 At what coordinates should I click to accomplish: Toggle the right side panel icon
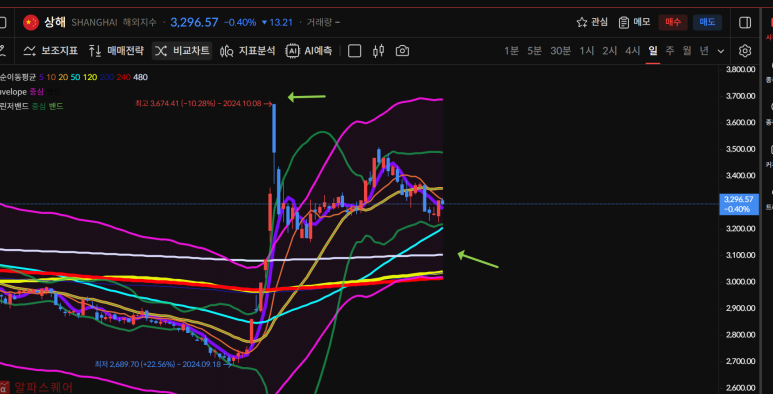click(745, 22)
